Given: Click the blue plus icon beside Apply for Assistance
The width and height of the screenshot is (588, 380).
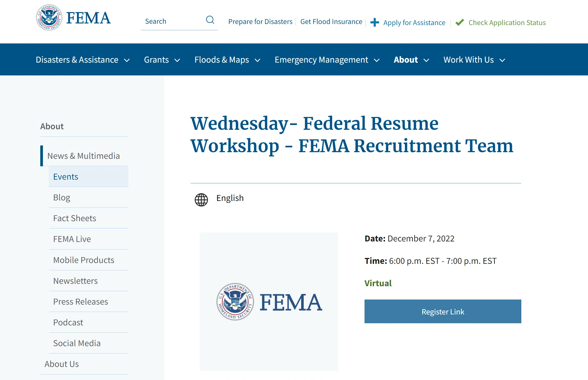Looking at the screenshot, I should click(374, 22).
